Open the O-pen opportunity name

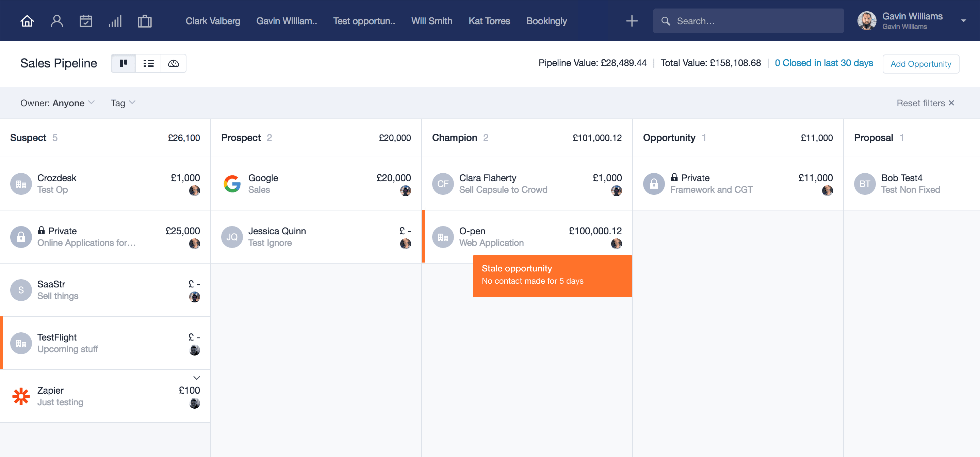pyautogui.click(x=472, y=231)
